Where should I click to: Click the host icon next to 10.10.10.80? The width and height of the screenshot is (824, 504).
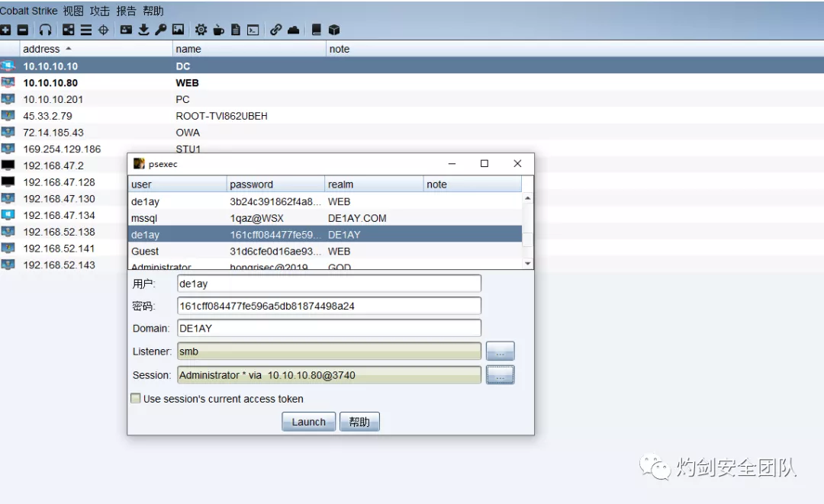click(x=8, y=82)
